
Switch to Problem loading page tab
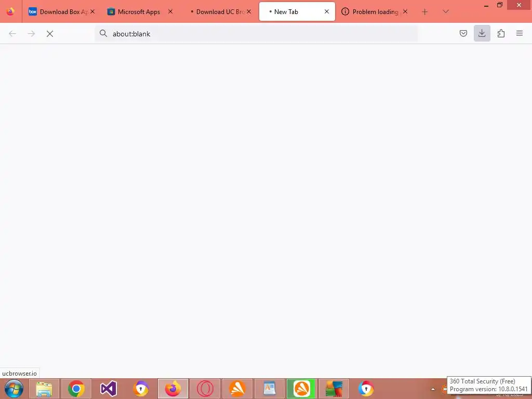(375, 11)
